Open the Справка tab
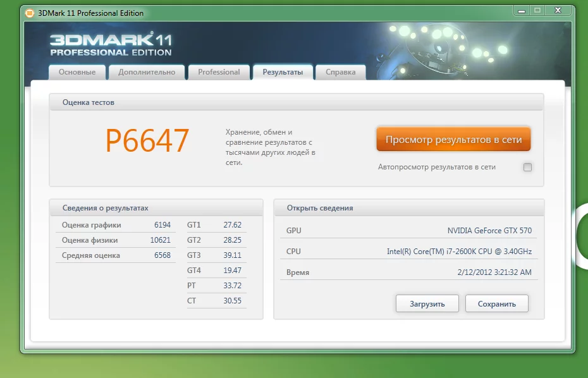 [340, 72]
